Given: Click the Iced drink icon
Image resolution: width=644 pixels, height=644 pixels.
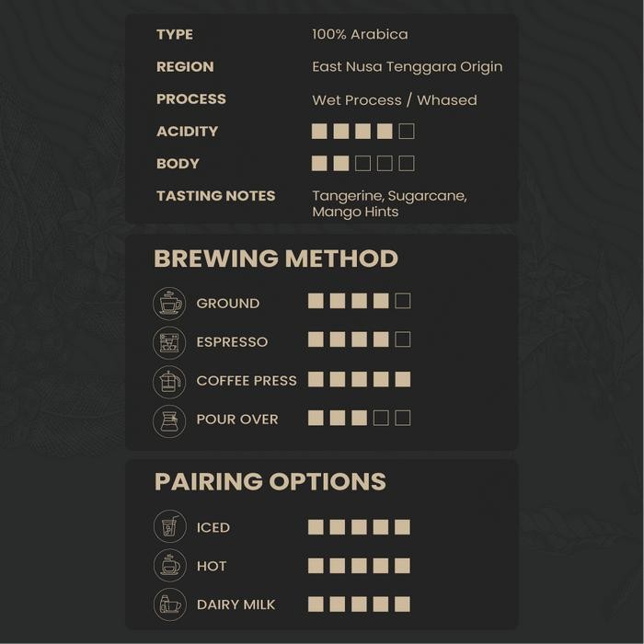Looking at the screenshot, I should click(x=169, y=527).
